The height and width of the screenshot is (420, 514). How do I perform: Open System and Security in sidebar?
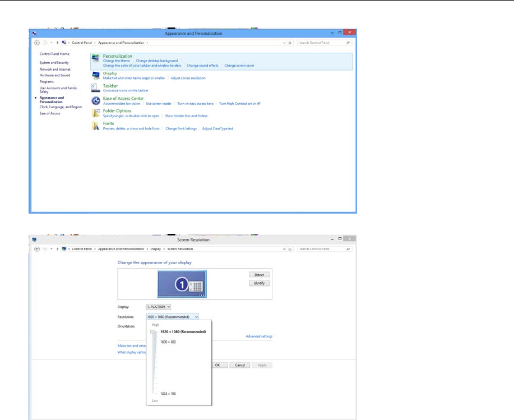(54, 63)
